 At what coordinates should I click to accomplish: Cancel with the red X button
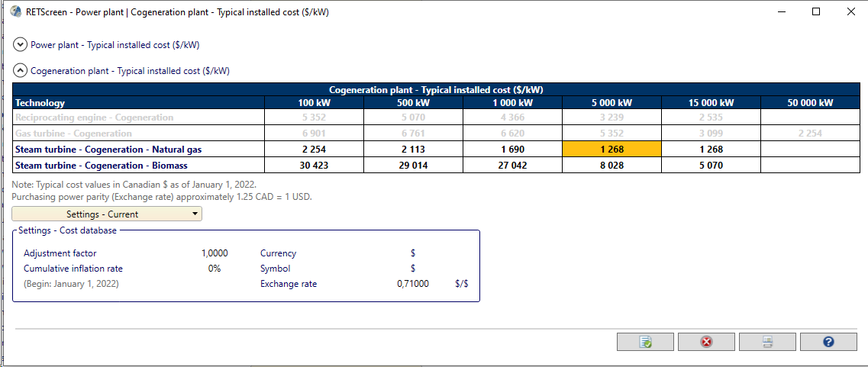pos(706,342)
